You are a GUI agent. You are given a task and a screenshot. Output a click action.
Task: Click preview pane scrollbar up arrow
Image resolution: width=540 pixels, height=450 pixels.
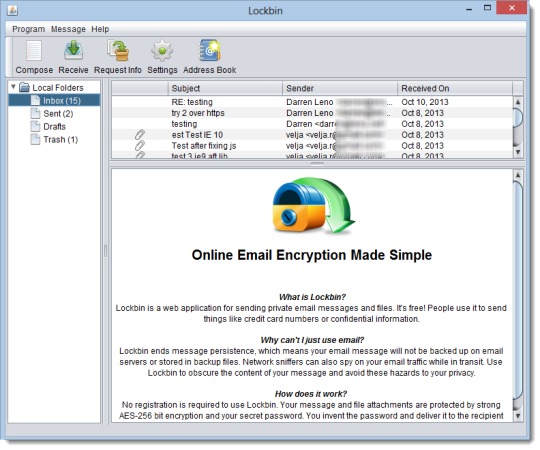518,175
